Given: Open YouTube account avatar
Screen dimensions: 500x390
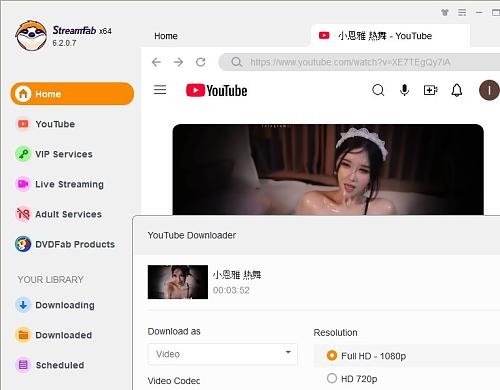Looking at the screenshot, I should click(x=489, y=90).
